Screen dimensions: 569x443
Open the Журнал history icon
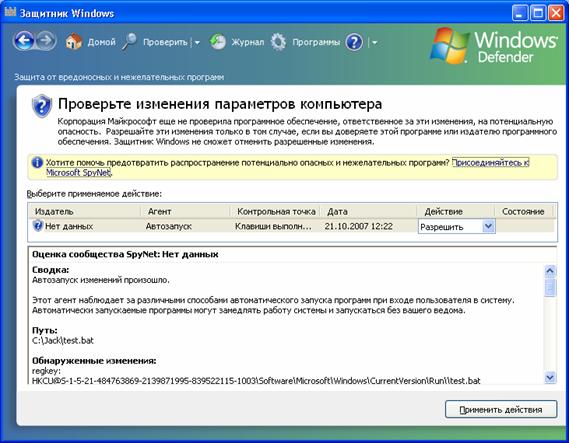pyautogui.click(x=218, y=42)
